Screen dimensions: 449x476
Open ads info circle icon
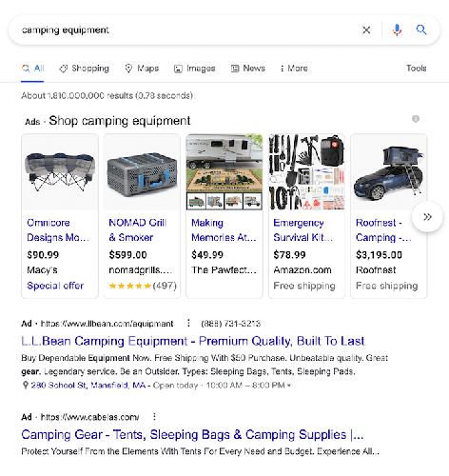416,119
